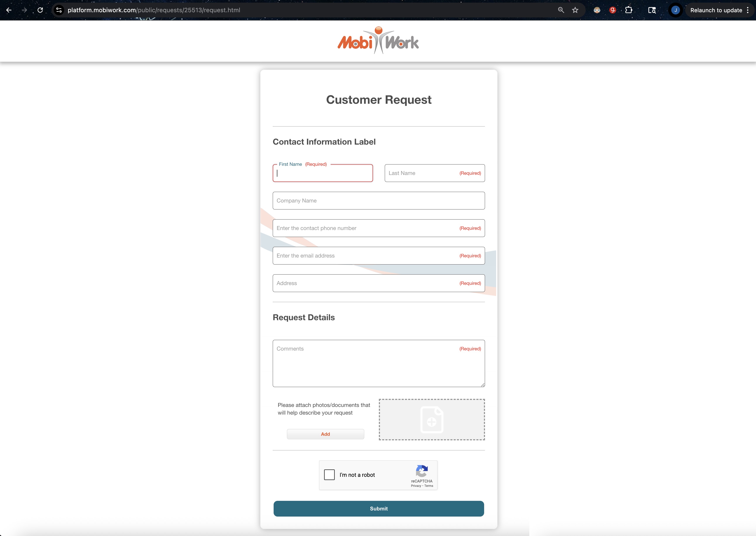
Task: Click the file upload drop zone icon
Action: pos(432,420)
